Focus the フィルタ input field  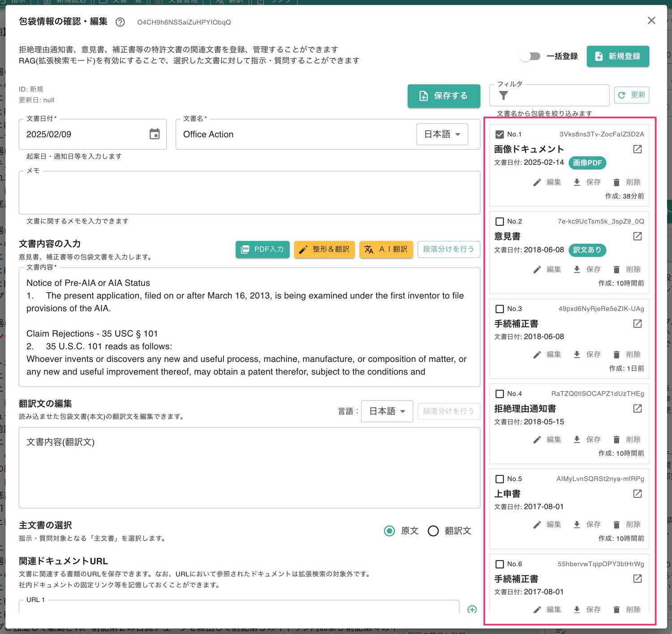[549, 95]
